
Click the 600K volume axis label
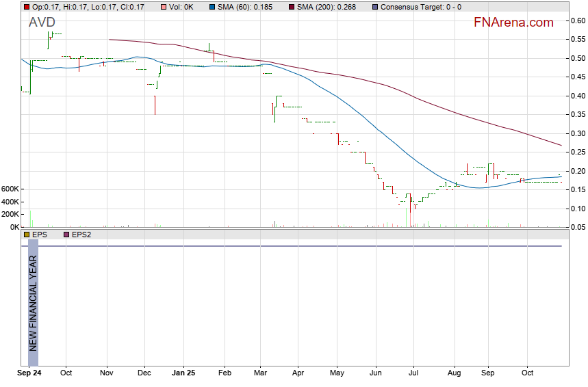10,189
